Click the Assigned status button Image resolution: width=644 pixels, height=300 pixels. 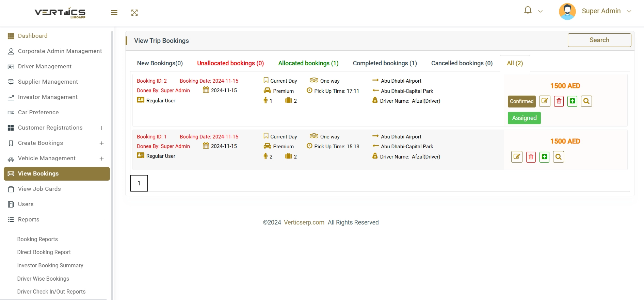[524, 118]
